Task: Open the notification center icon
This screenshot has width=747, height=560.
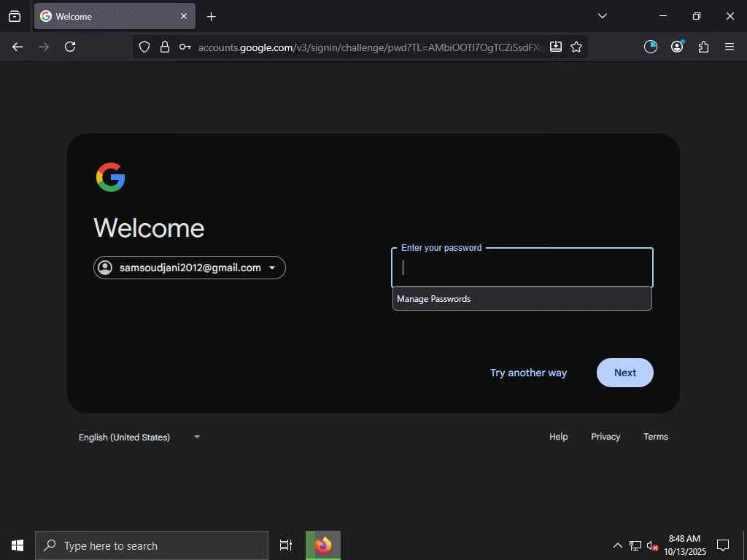Action: pyautogui.click(x=723, y=545)
